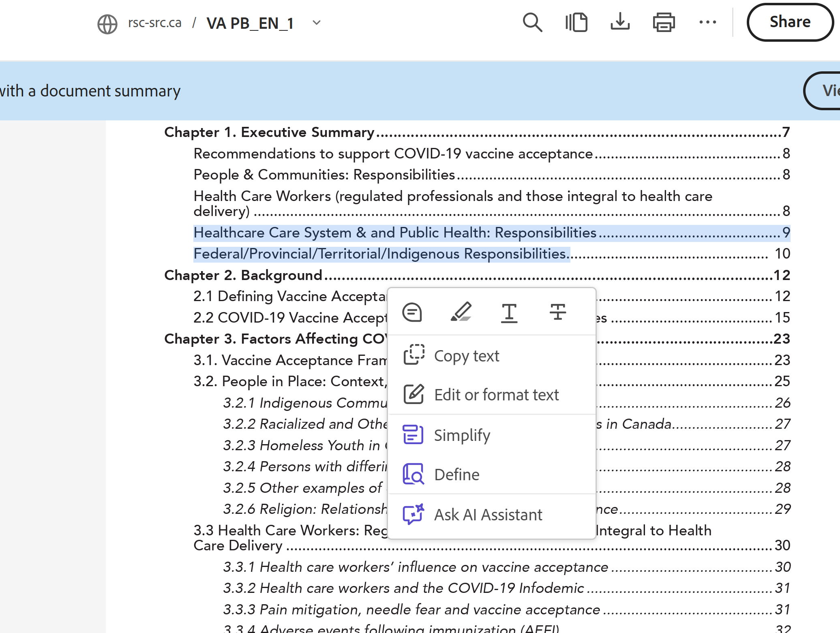Click page number 12 beside Chapter 2
Image resolution: width=840 pixels, height=633 pixels.
(782, 275)
